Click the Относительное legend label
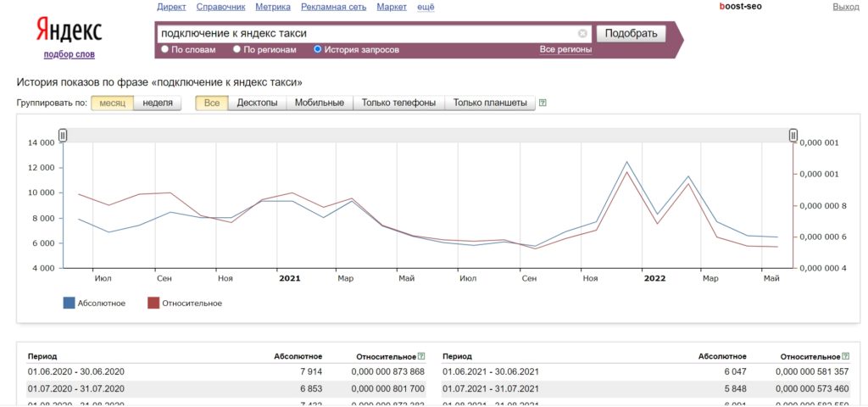868x407 pixels. 192,304
